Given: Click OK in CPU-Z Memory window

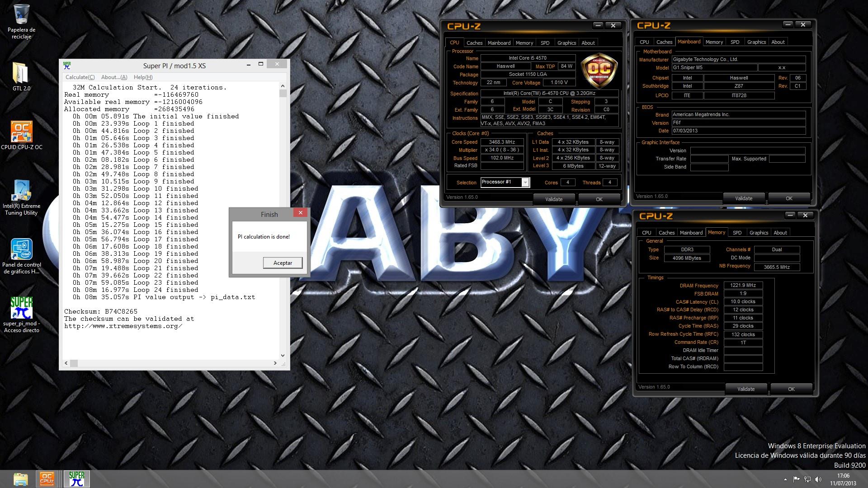Looking at the screenshot, I should click(x=791, y=389).
